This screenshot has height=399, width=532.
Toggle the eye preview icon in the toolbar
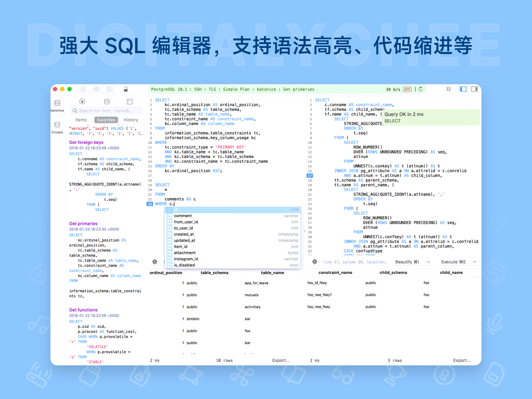click(x=96, y=89)
